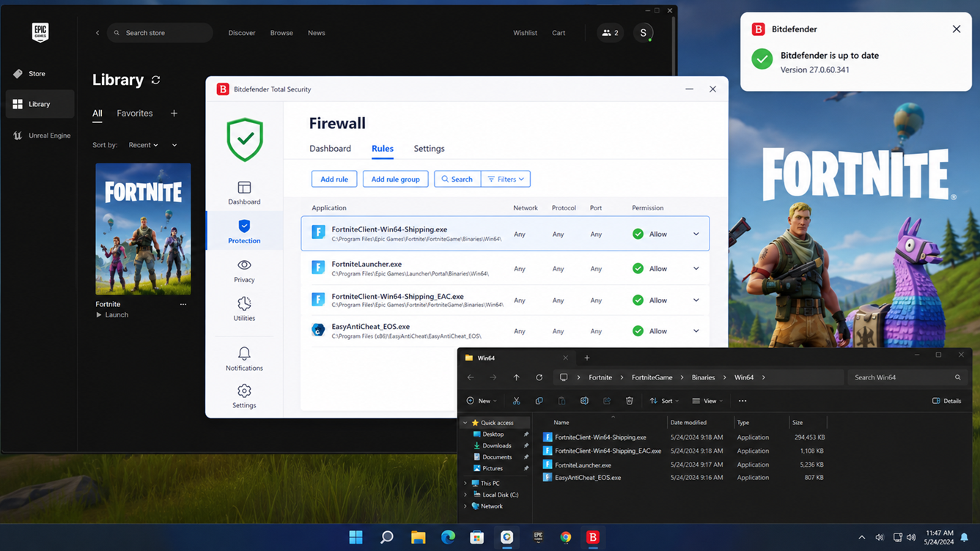Viewport: 980px width, 551px height.
Task: Click the Search button in Firewall rules
Action: tap(457, 179)
